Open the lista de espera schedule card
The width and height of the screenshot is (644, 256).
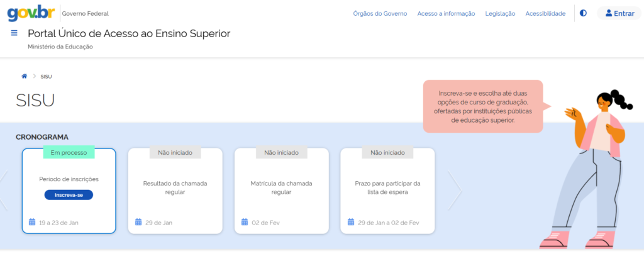point(387,189)
